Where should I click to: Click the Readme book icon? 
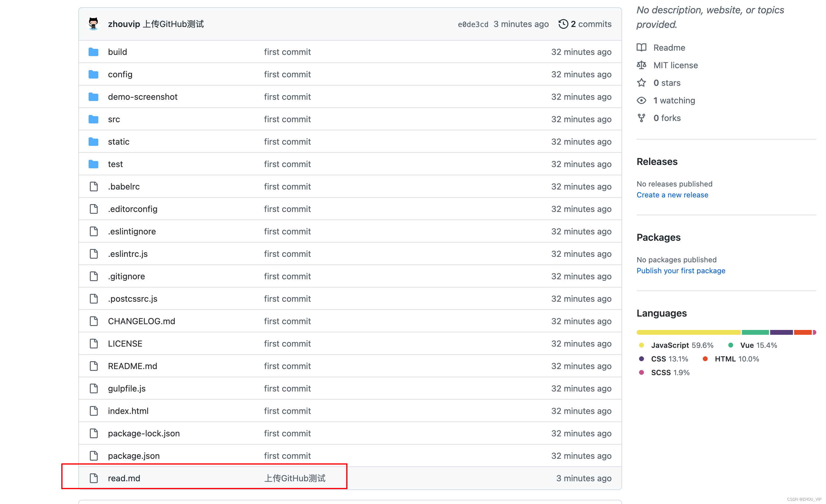[641, 47]
